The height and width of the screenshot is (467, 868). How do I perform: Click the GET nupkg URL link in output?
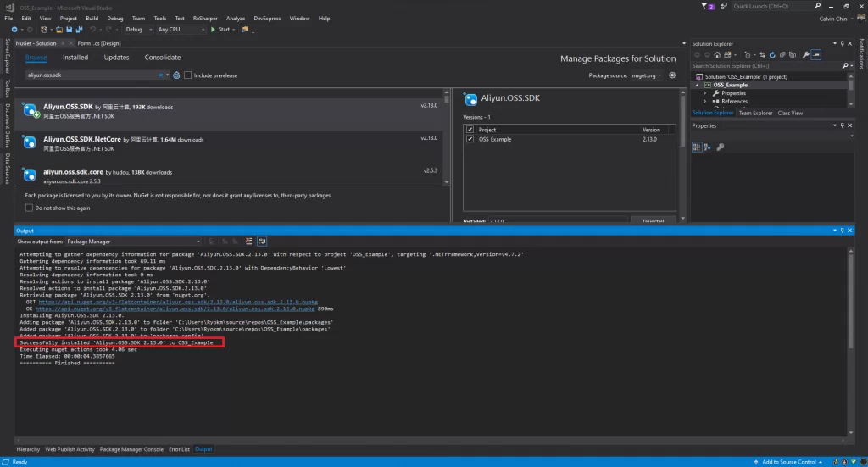tap(178, 302)
